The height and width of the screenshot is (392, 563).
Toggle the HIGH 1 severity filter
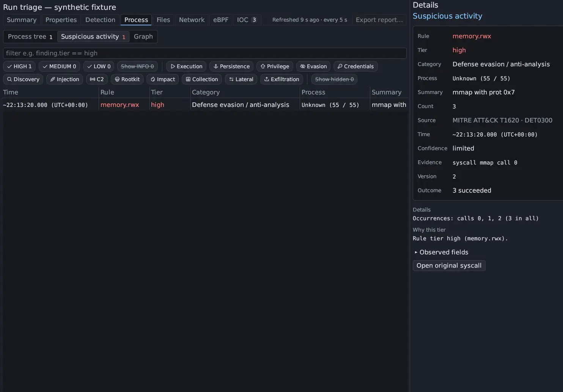click(x=19, y=66)
